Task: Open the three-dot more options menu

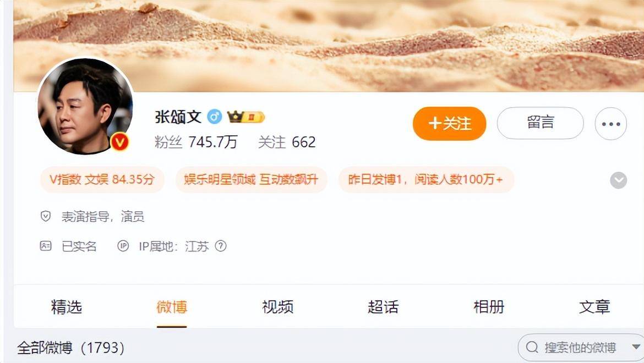Action: coord(611,124)
